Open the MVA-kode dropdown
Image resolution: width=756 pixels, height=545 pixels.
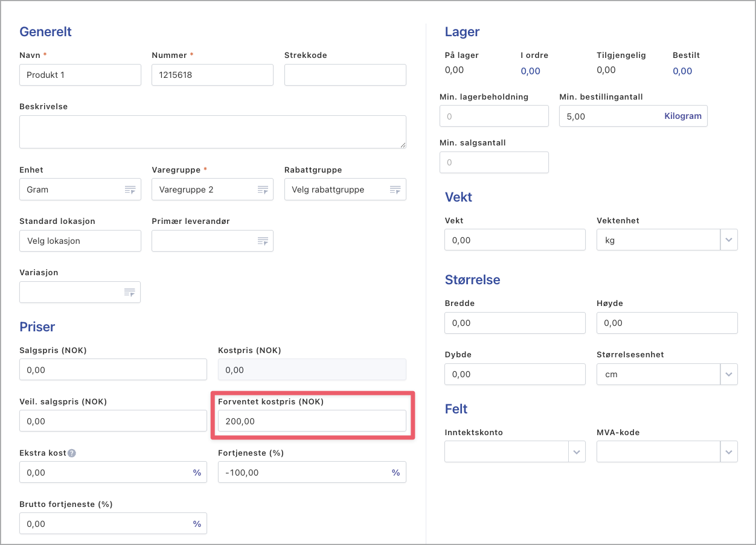coord(729,451)
